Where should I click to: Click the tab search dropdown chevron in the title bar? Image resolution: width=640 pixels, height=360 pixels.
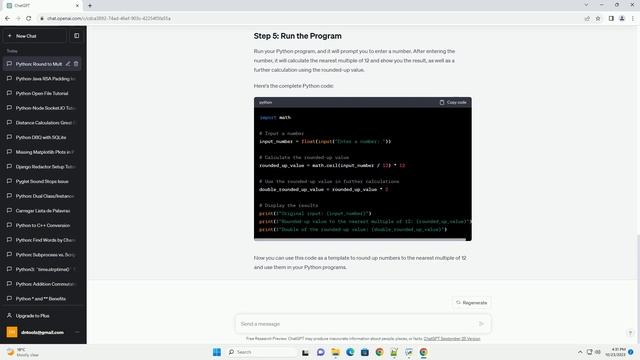pyautogui.click(x=586, y=5)
